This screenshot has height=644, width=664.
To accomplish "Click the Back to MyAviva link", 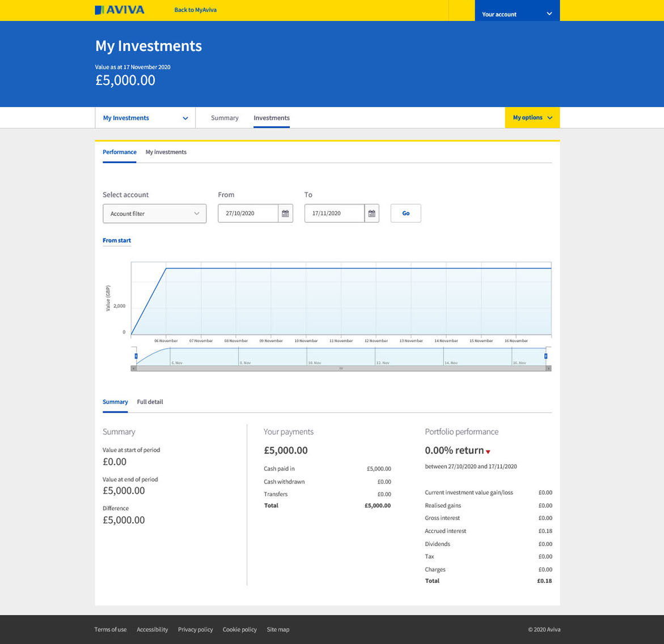I will coord(195,10).
